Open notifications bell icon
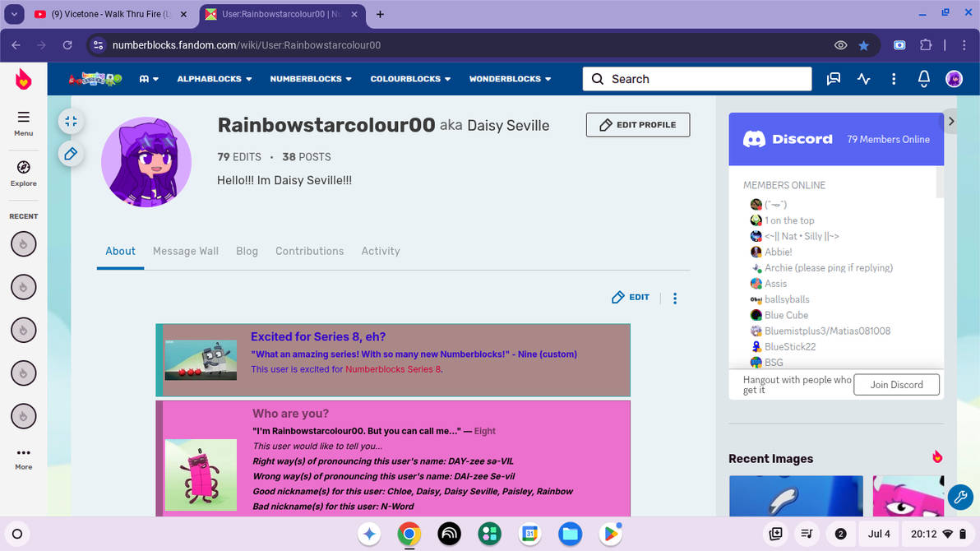 (924, 79)
